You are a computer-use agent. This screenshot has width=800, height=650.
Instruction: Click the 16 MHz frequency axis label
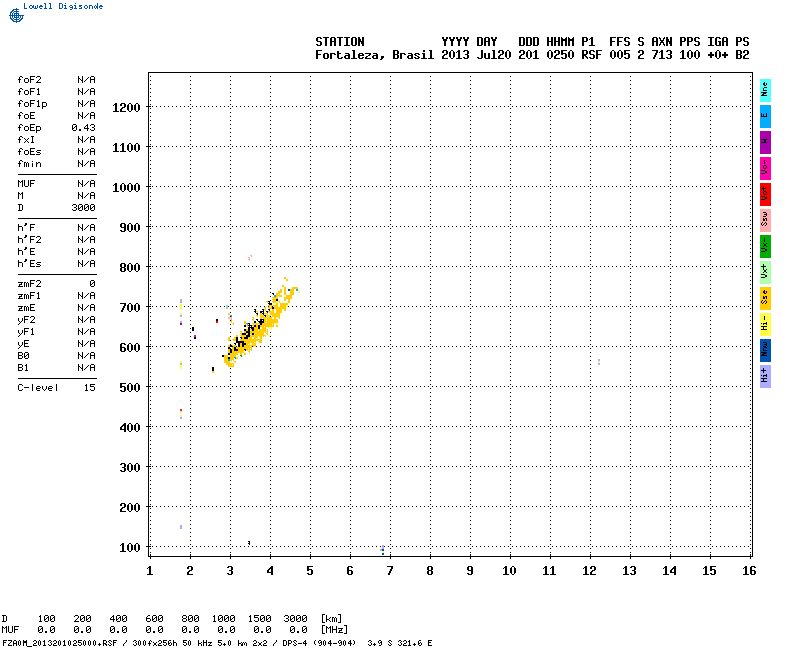click(x=749, y=571)
